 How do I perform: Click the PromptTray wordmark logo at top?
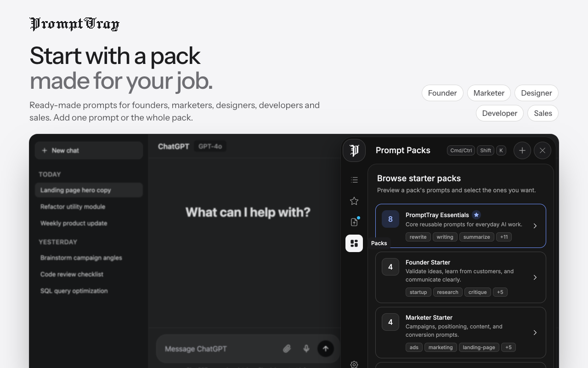tap(74, 24)
